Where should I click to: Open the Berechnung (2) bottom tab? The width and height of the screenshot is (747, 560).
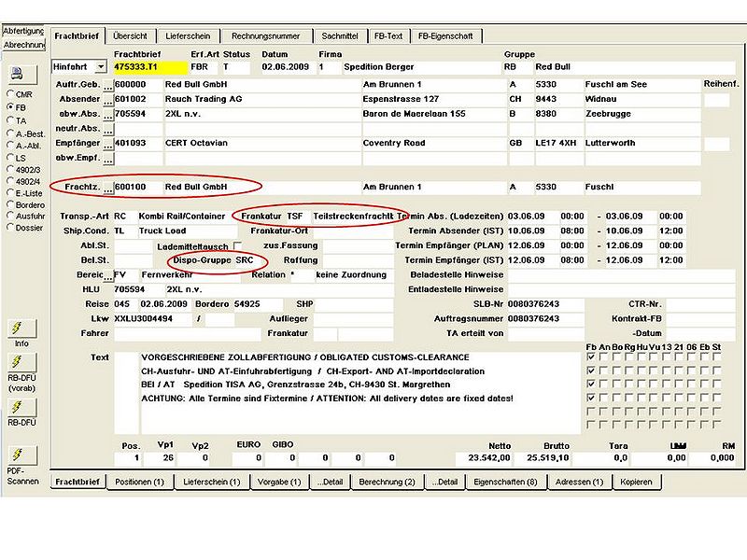pos(387,482)
